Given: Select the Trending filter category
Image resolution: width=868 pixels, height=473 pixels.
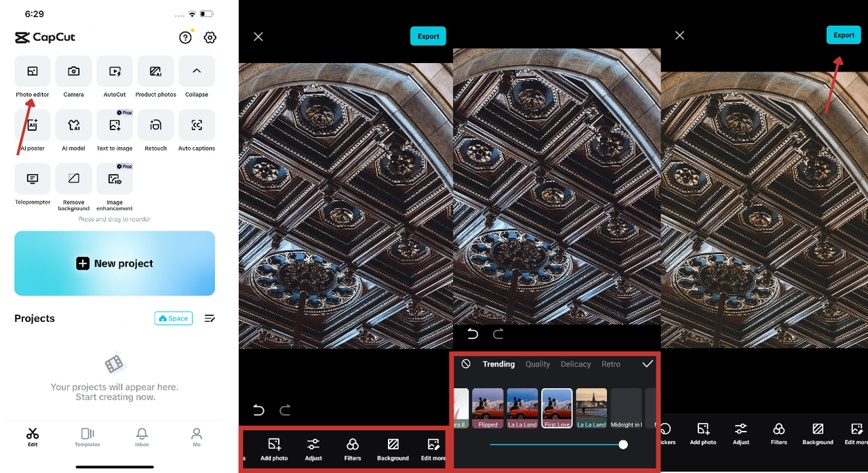Looking at the screenshot, I should 498,364.
